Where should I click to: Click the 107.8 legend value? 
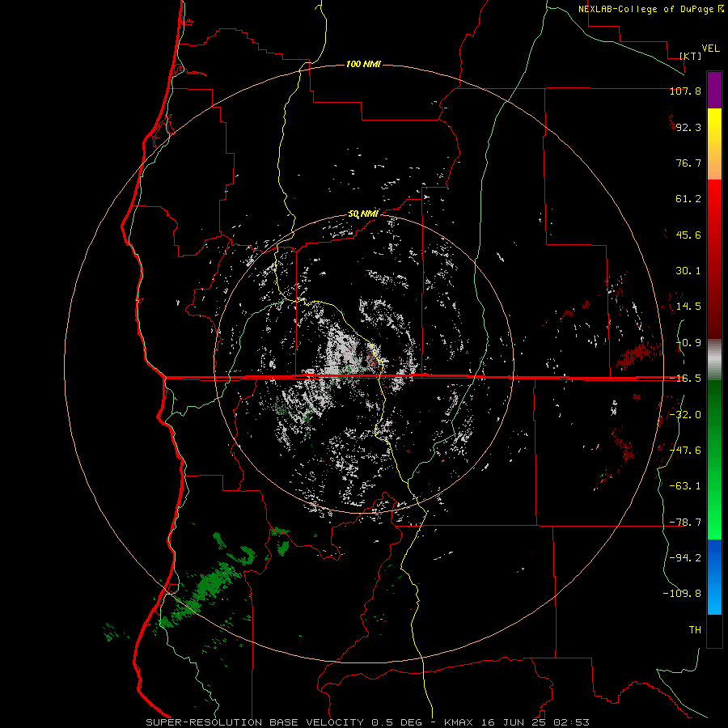685,91
